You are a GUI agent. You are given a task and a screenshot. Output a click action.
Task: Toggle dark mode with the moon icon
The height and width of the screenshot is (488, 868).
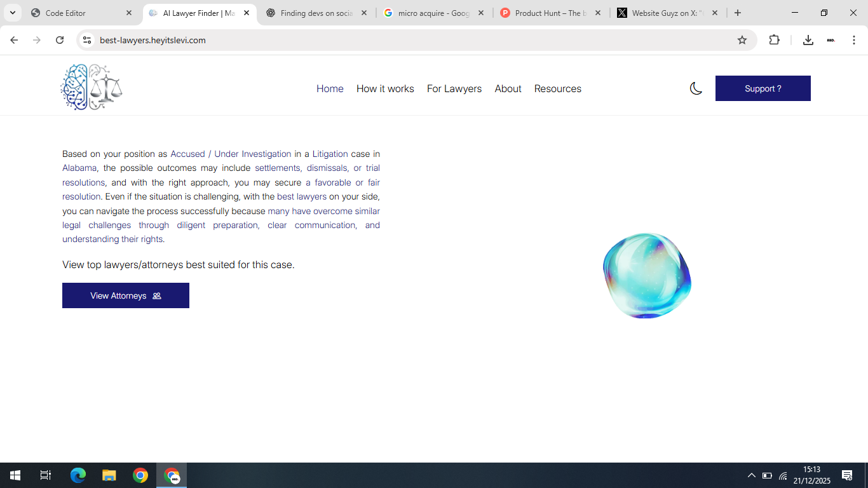click(x=696, y=88)
